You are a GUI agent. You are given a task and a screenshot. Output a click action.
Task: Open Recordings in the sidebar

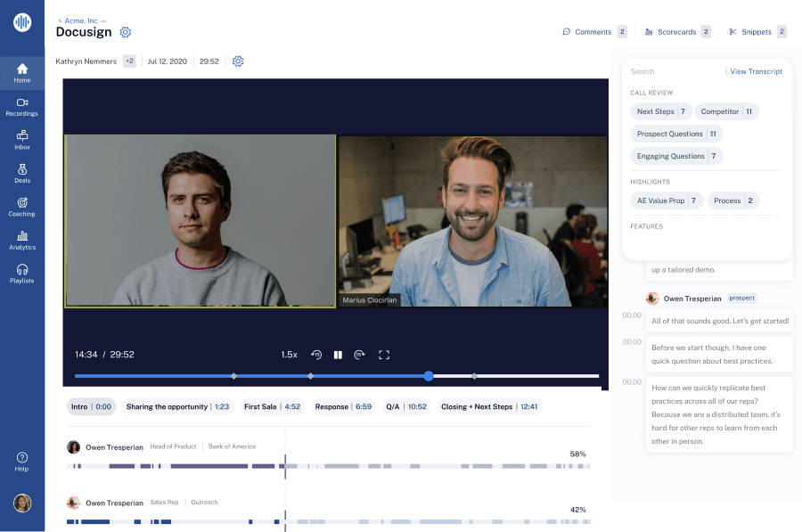pos(22,107)
